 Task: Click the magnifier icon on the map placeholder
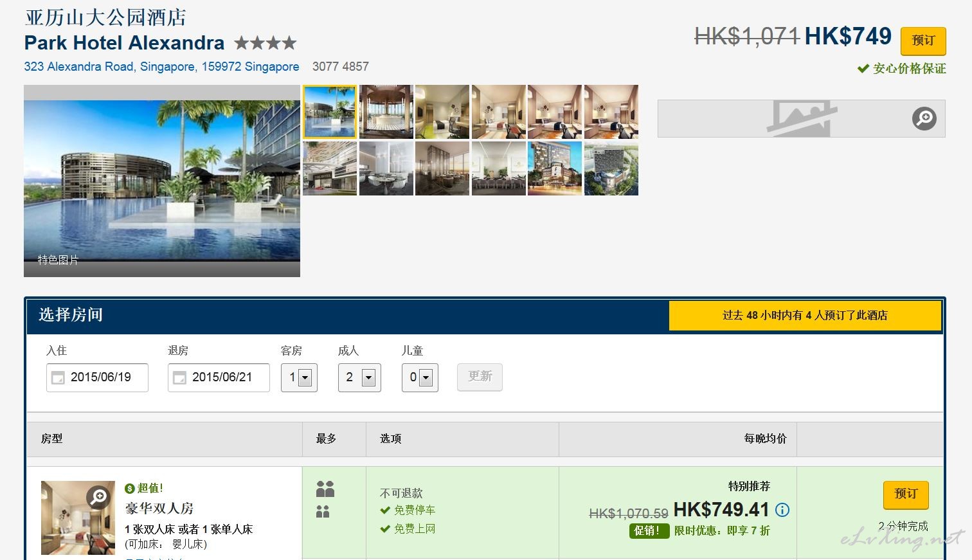(924, 118)
